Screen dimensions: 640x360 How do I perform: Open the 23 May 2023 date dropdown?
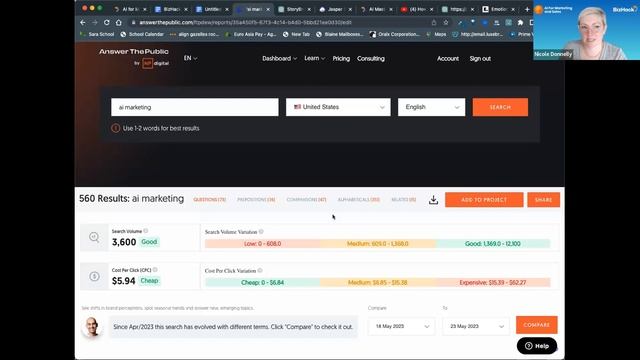pyautogui.click(x=476, y=326)
